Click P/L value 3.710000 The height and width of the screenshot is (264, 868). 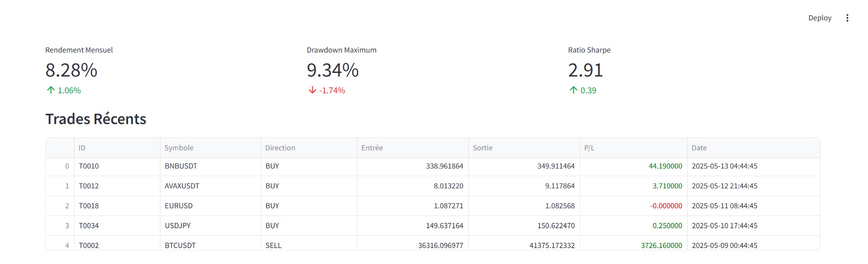pos(634,186)
